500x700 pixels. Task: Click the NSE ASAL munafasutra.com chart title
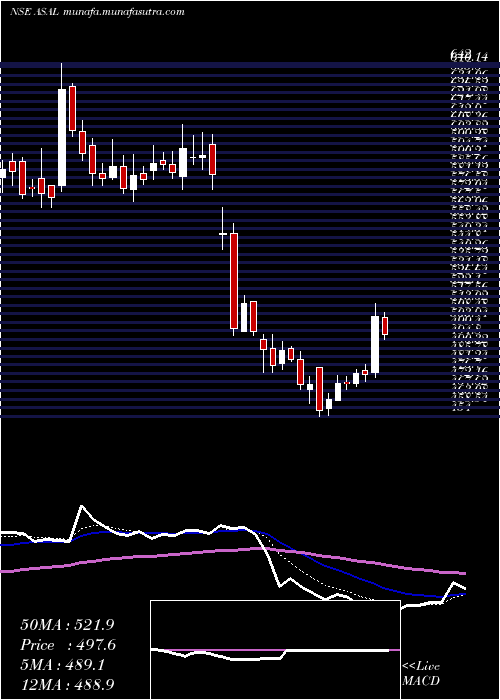coord(97,12)
